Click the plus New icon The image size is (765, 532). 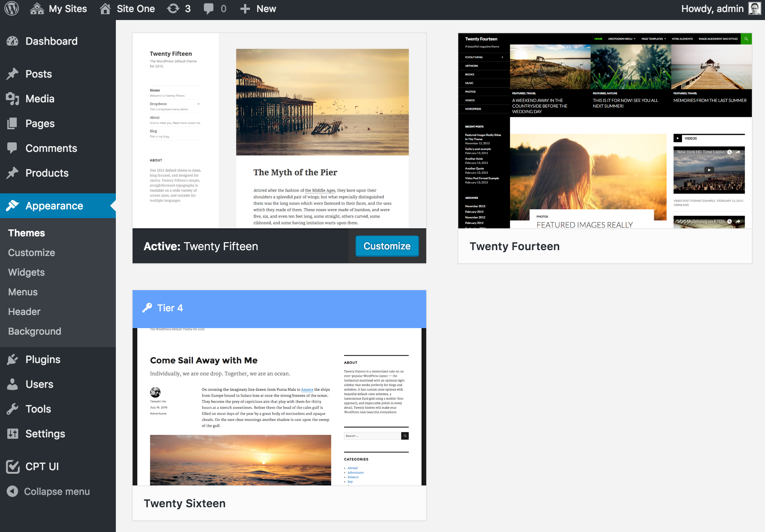pyautogui.click(x=245, y=9)
